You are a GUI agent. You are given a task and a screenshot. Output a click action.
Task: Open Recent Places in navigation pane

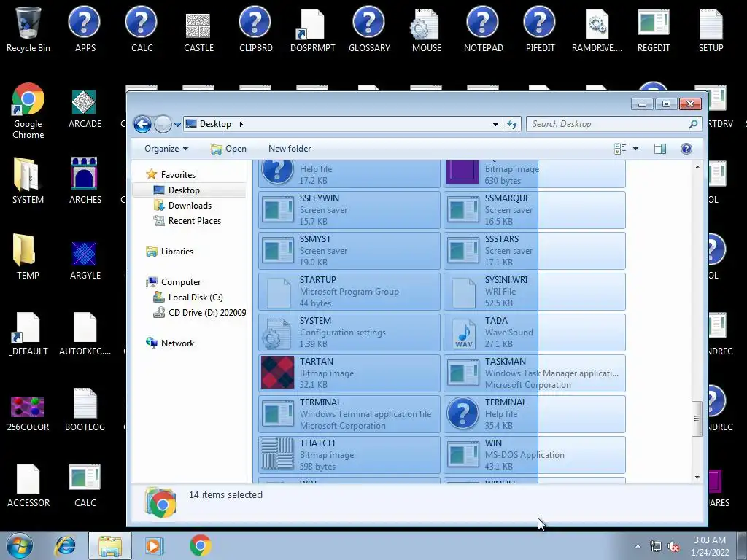[x=194, y=220]
